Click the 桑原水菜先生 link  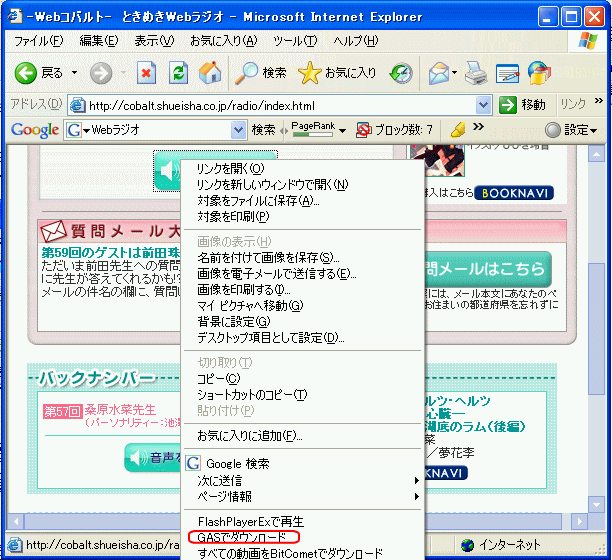pyautogui.click(x=120, y=410)
